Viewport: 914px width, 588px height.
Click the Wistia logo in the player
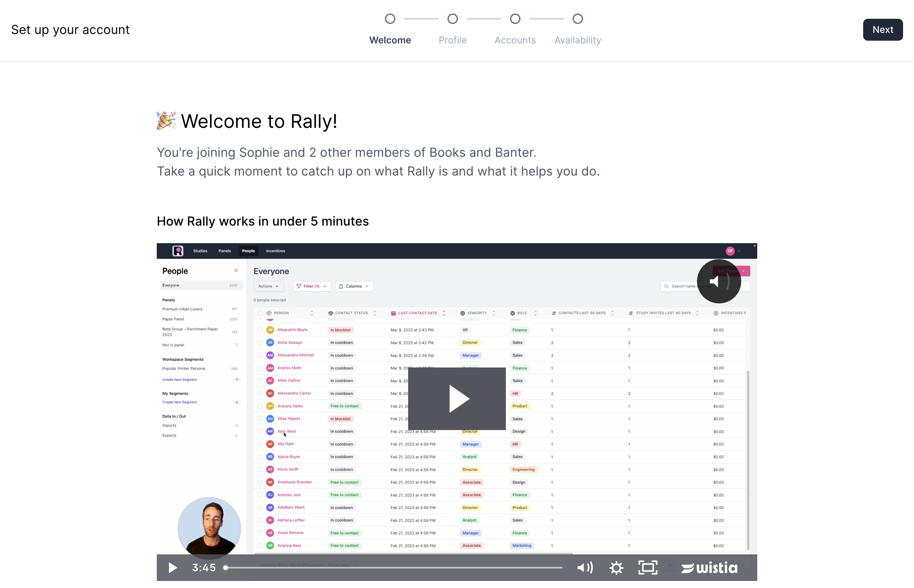[709, 568]
